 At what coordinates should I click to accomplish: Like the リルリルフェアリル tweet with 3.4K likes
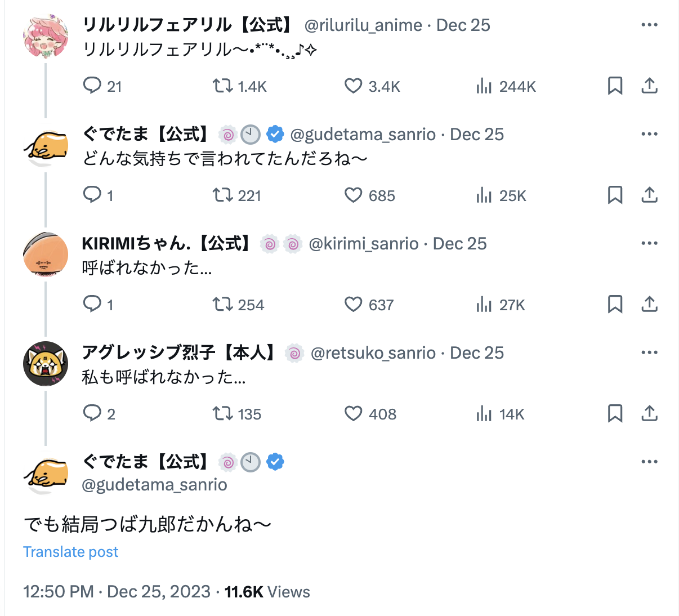click(353, 86)
